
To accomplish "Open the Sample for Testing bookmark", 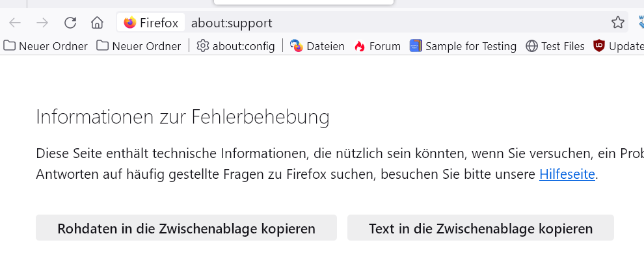I will coord(463,46).
